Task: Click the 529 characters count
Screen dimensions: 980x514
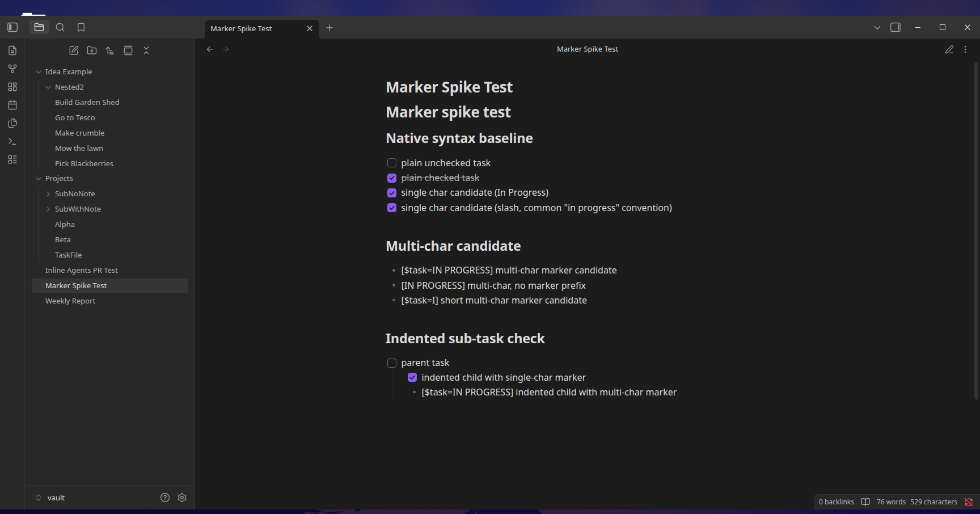Action: click(x=933, y=502)
